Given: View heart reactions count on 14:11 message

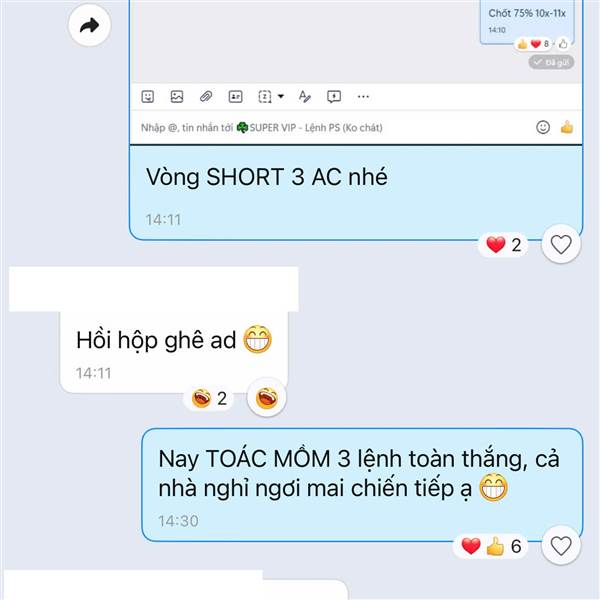Looking at the screenshot, I should [x=503, y=245].
